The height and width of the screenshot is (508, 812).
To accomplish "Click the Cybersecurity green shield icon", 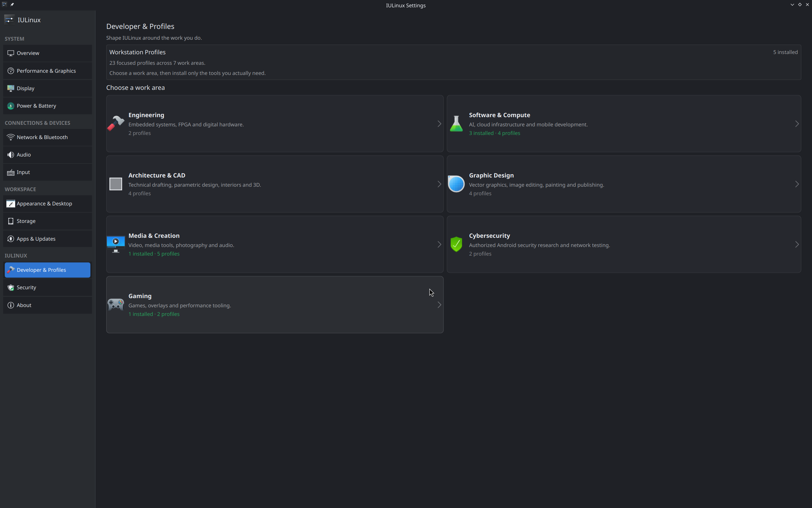I will coord(456,244).
